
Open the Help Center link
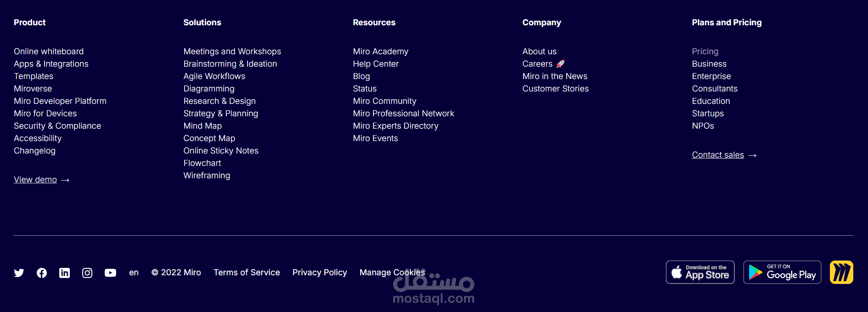coord(376,64)
